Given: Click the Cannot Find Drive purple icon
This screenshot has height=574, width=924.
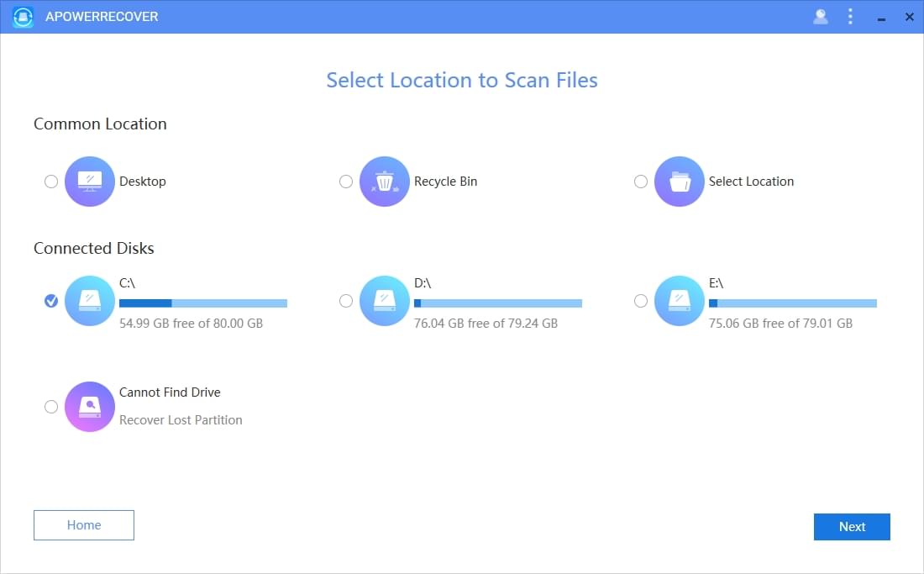Looking at the screenshot, I should coord(90,406).
